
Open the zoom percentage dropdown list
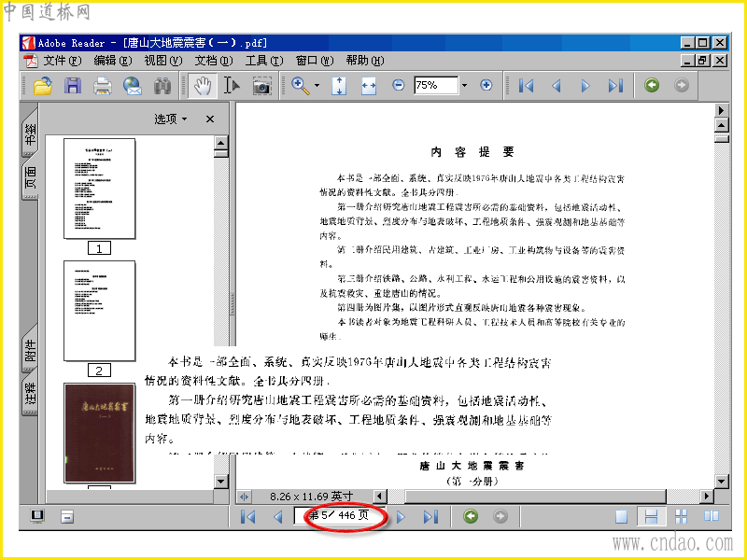point(464,85)
